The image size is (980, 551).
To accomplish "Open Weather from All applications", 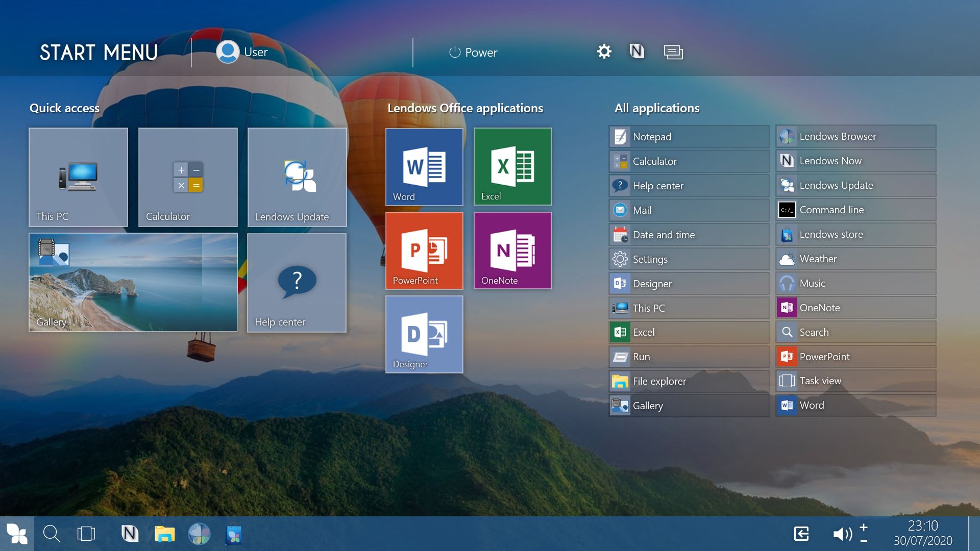I will (856, 259).
